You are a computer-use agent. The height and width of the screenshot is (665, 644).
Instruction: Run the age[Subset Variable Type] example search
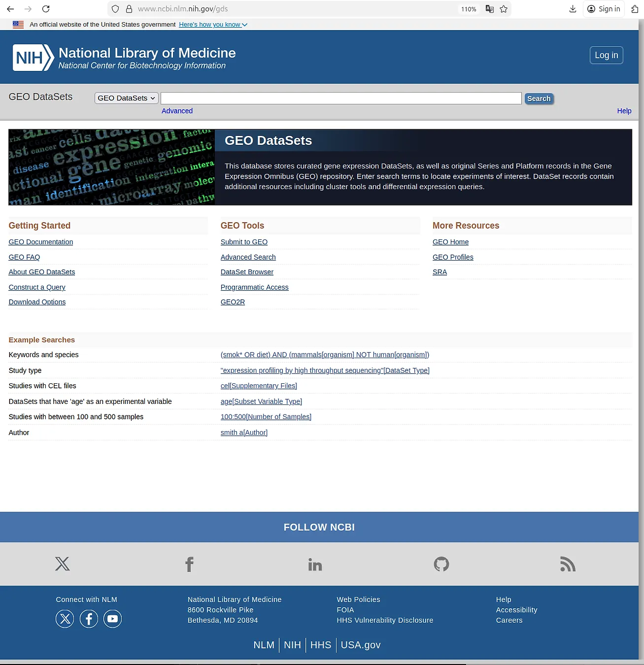261,401
